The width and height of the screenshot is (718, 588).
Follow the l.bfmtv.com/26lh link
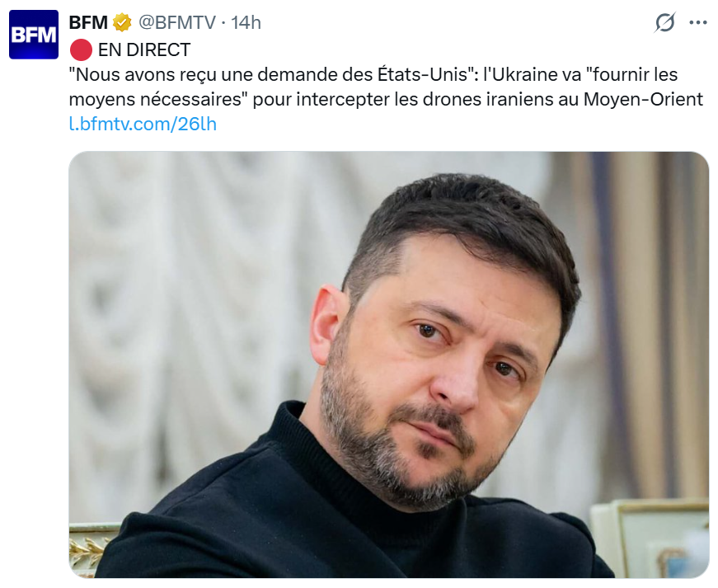[143, 124]
